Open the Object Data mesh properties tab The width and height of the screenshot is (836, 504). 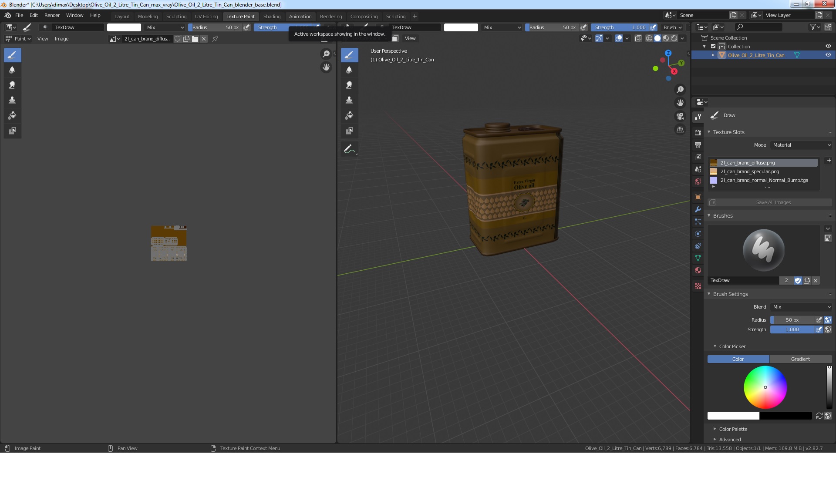tap(698, 258)
